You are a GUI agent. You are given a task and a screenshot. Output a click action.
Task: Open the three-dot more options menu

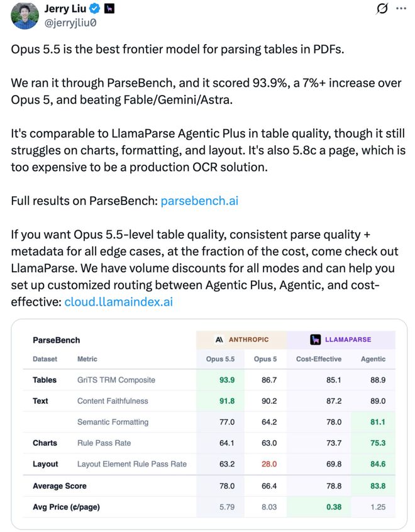click(x=401, y=8)
